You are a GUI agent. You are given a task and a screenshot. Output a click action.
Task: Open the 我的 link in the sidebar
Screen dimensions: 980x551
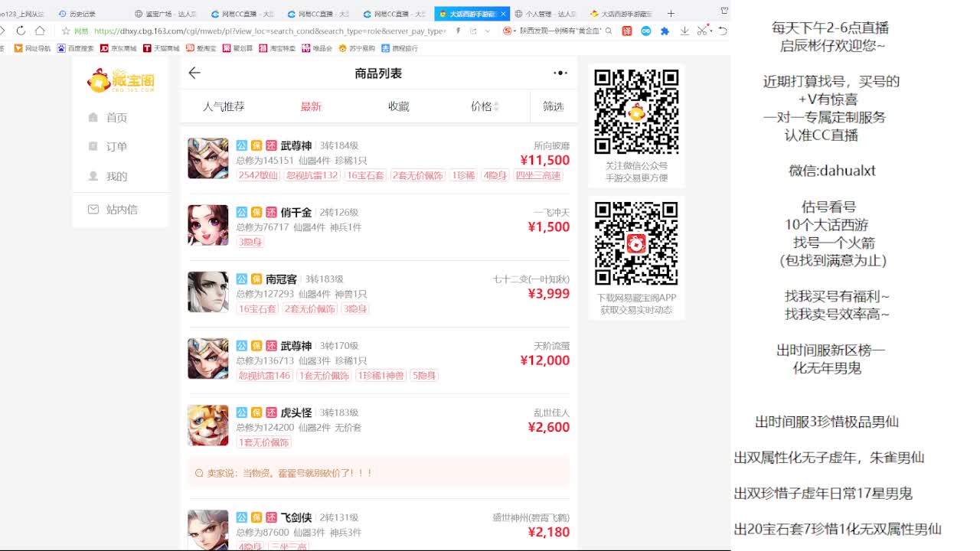tap(116, 176)
